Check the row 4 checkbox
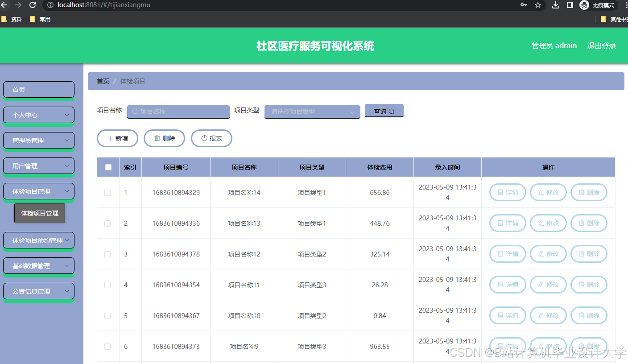 pos(107,285)
